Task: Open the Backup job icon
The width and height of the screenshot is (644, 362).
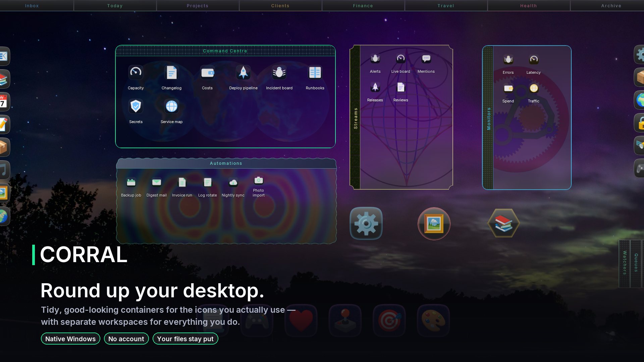Action: click(x=131, y=182)
